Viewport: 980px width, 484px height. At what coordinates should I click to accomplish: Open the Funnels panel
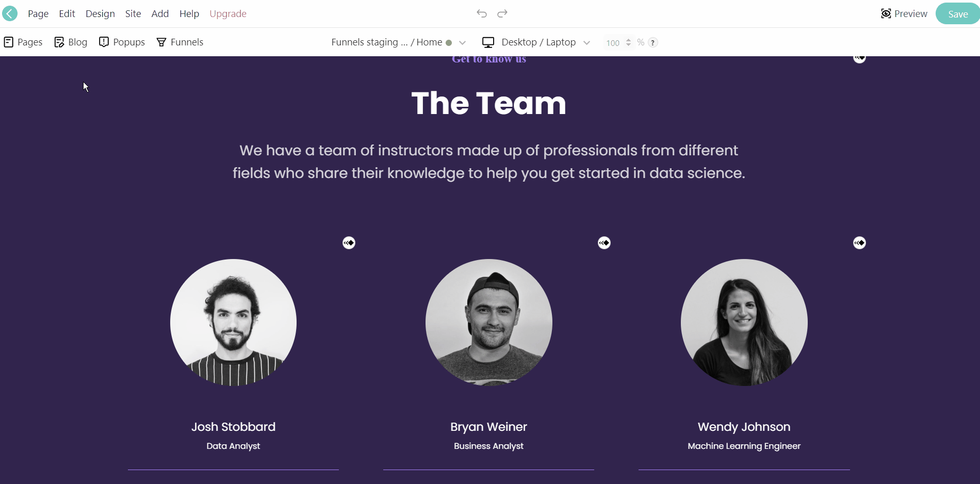[x=180, y=42]
